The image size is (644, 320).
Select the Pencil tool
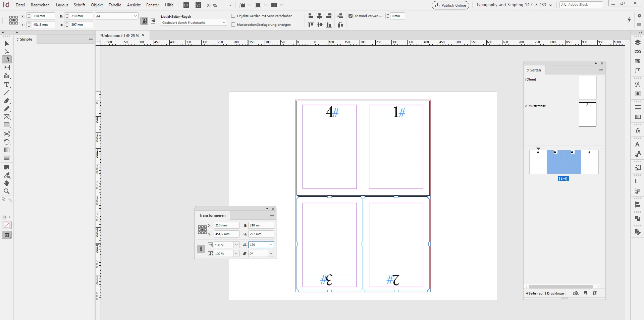[7, 109]
